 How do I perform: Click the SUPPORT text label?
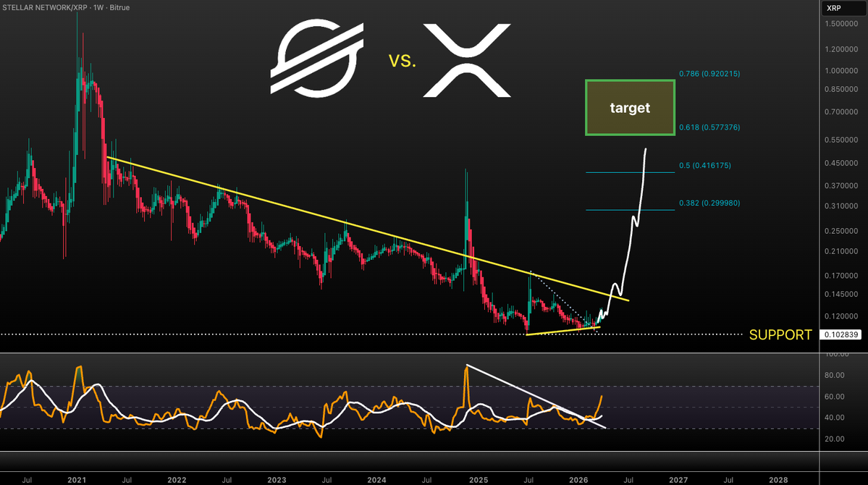(x=782, y=334)
